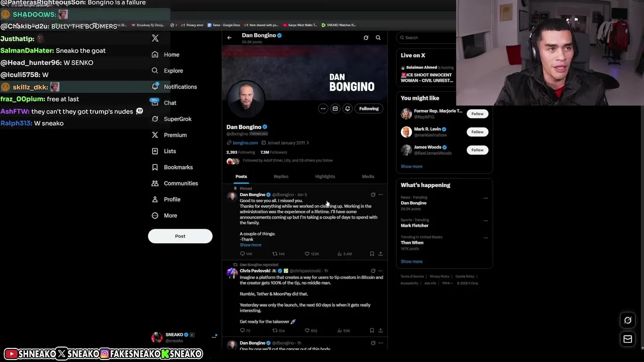
Task: Click the back arrow beside Dan Bongino
Action: [229, 38]
